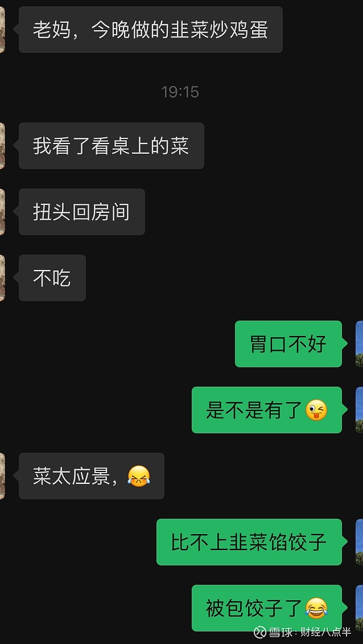
Task: Open contact avatar next to 菜太应景
Action: tap(2, 476)
